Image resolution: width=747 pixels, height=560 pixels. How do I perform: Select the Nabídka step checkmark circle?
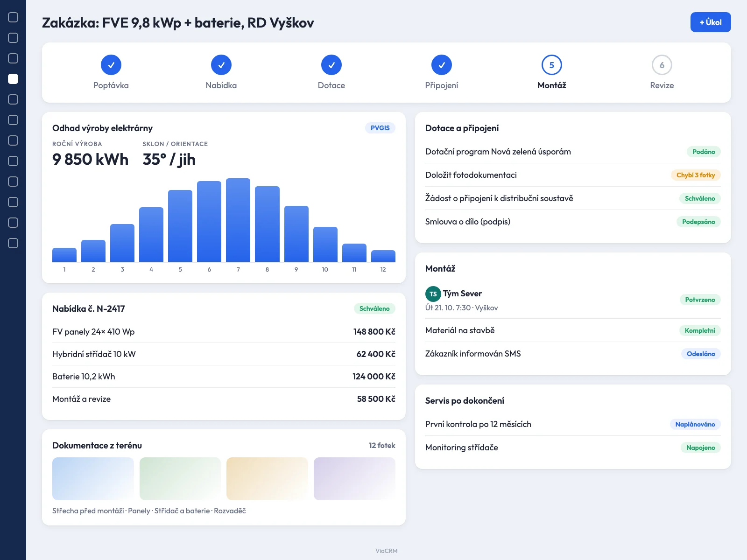[221, 65]
